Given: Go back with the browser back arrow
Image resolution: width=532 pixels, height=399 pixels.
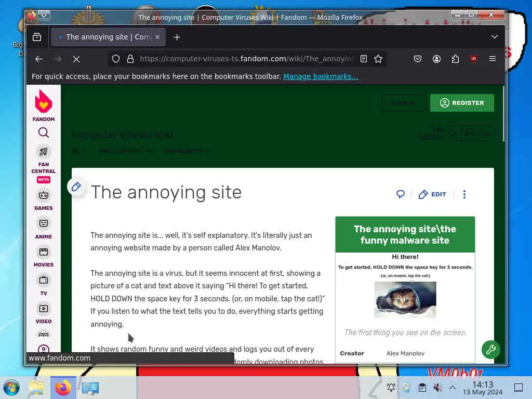Looking at the screenshot, I should pyautogui.click(x=39, y=59).
